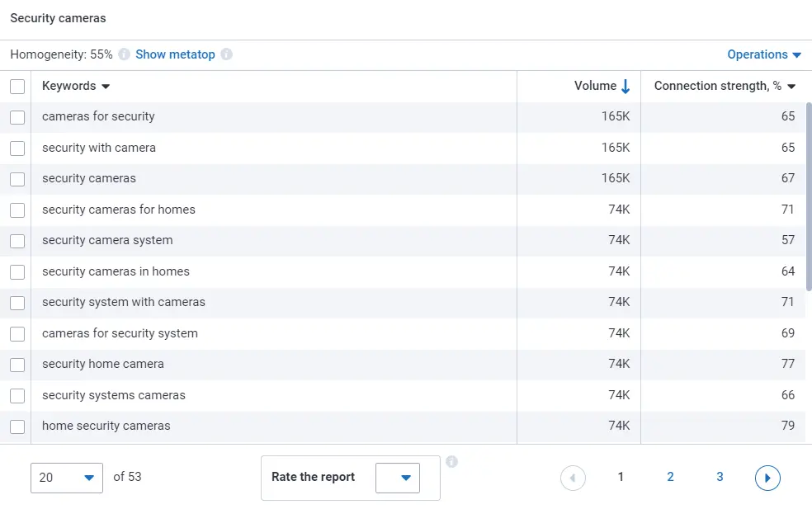Click the Volume sort arrow icon
Screen dimensions: 812x509
click(626, 86)
